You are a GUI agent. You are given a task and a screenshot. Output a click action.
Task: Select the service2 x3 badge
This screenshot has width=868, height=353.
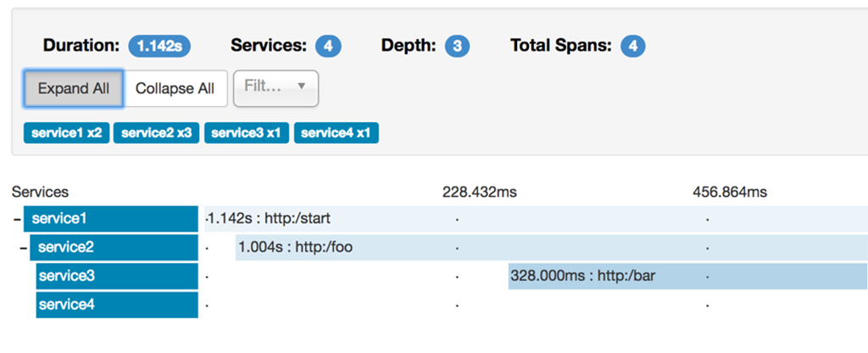click(x=157, y=133)
